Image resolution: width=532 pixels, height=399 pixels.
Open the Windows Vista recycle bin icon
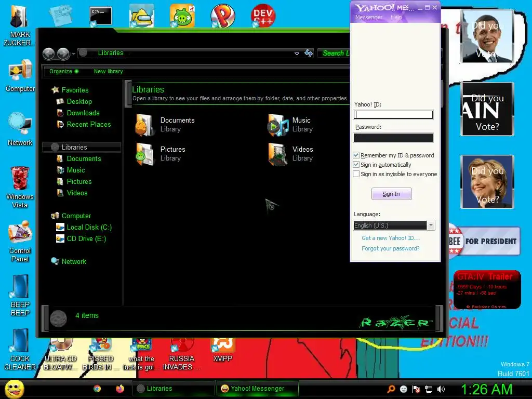tap(20, 187)
